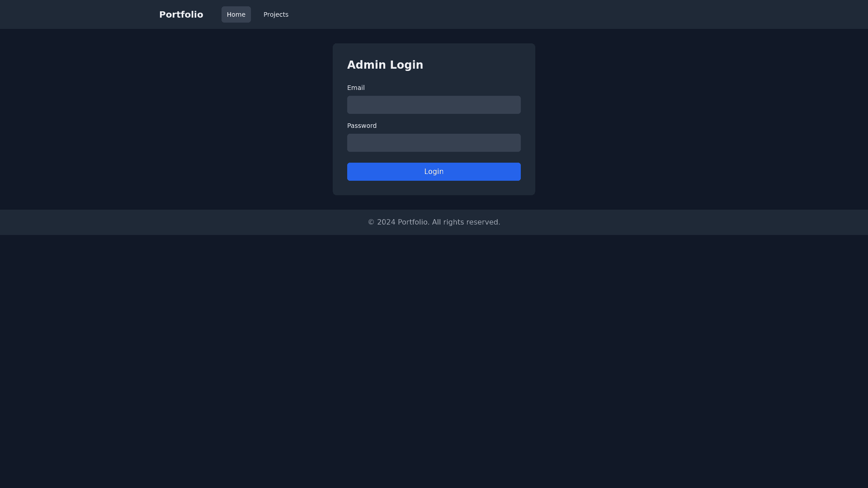Screen dimensions: 868x488
Task: Activate the box under the Email label
Action: tap(434, 105)
